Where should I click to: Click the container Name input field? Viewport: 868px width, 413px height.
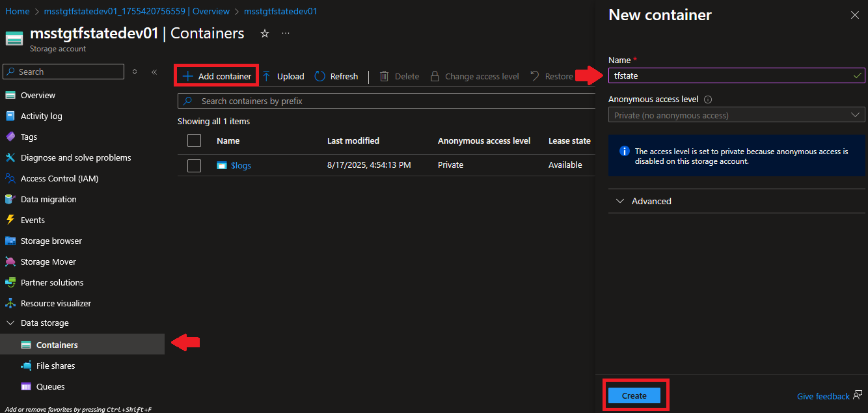pos(737,75)
